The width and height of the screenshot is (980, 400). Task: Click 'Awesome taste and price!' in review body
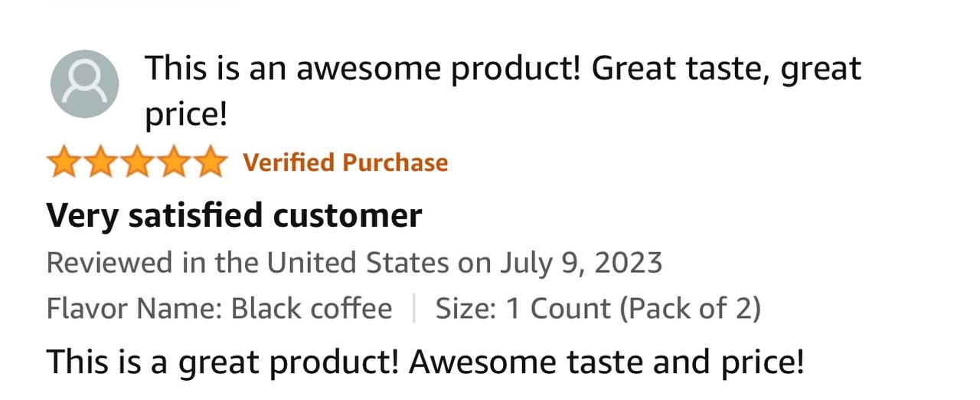606,362
